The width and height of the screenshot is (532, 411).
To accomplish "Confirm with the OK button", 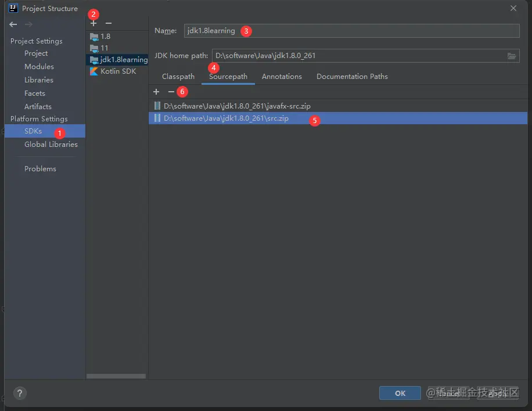I will pos(400,394).
